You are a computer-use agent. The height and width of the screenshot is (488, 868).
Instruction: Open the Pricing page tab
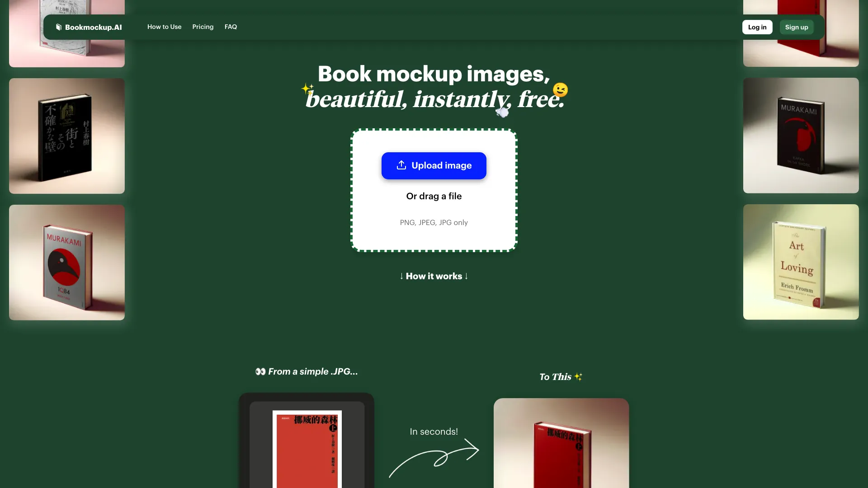(x=203, y=27)
